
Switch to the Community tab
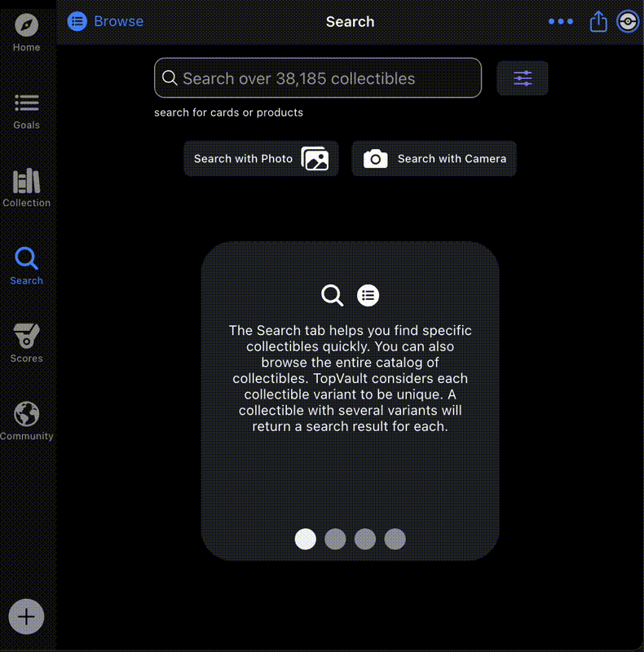pyautogui.click(x=26, y=421)
